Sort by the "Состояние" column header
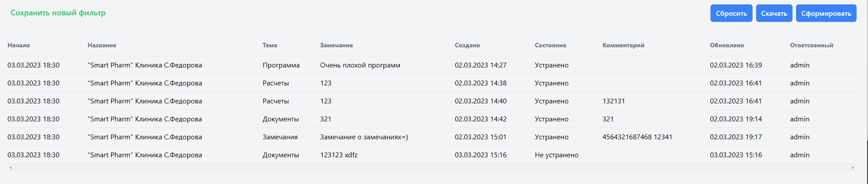The width and height of the screenshot is (868, 184). pyautogui.click(x=550, y=46)
